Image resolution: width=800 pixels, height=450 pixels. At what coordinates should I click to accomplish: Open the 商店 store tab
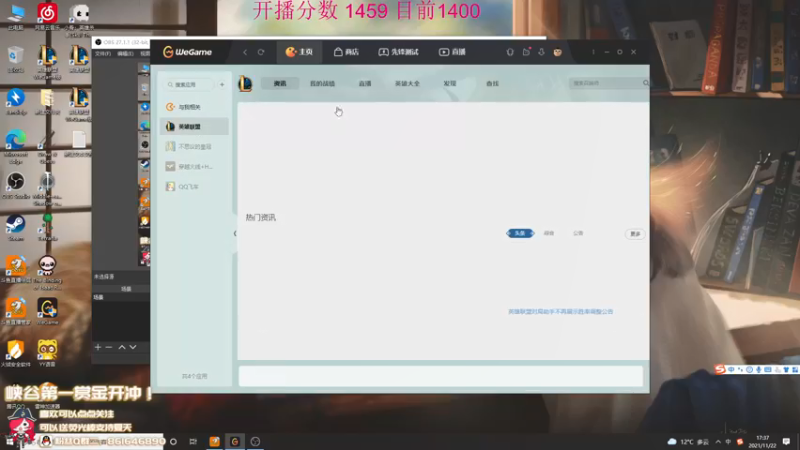[346, 52]
